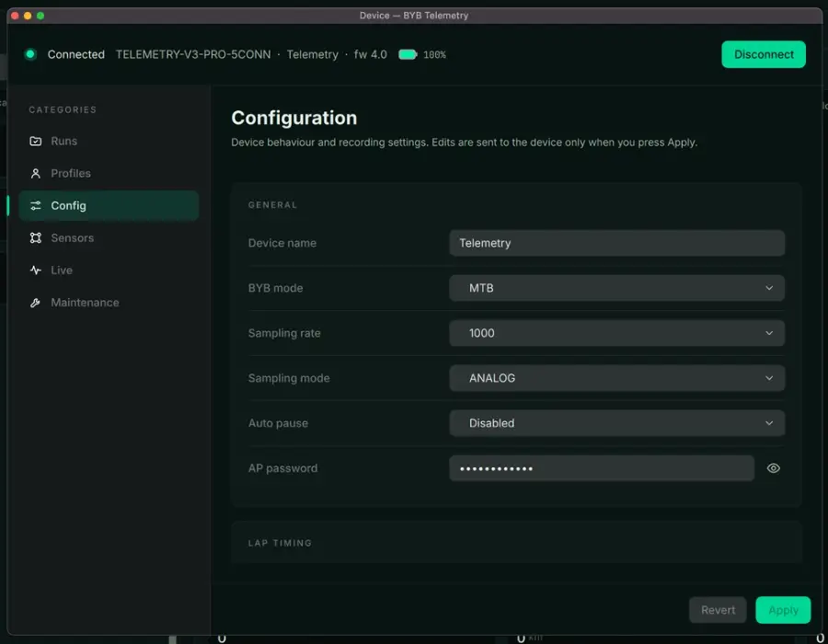The height and width of the screenshot is (644, 828).
Task: Click the Sensors icon in sidebar
Action: [35, 238]
